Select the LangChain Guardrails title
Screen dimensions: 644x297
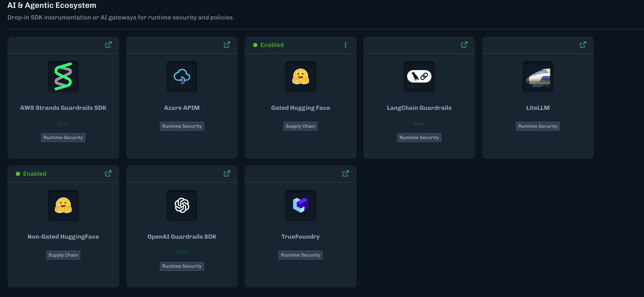pos(419,108)
